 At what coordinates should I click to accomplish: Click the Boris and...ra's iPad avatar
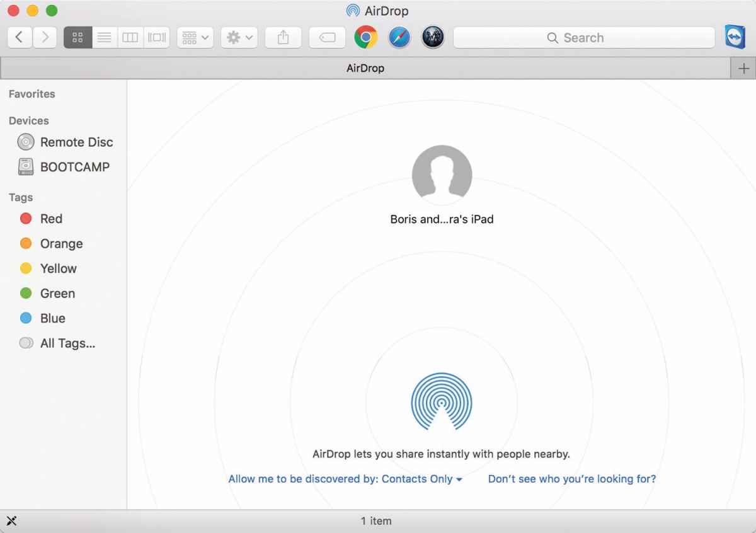pyautogui.click(x=442, y=175)
